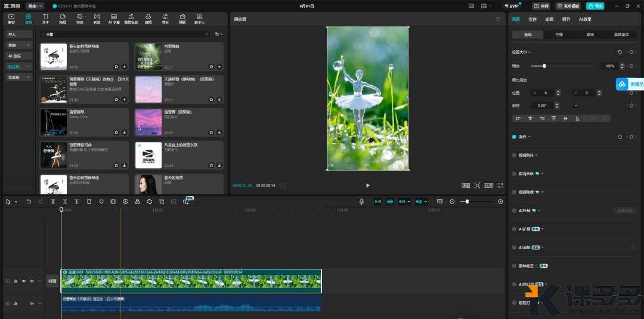The image size is (644, 319).
Task: Switch to the 动画 (animation) tab
Action: tap(549, 19)
